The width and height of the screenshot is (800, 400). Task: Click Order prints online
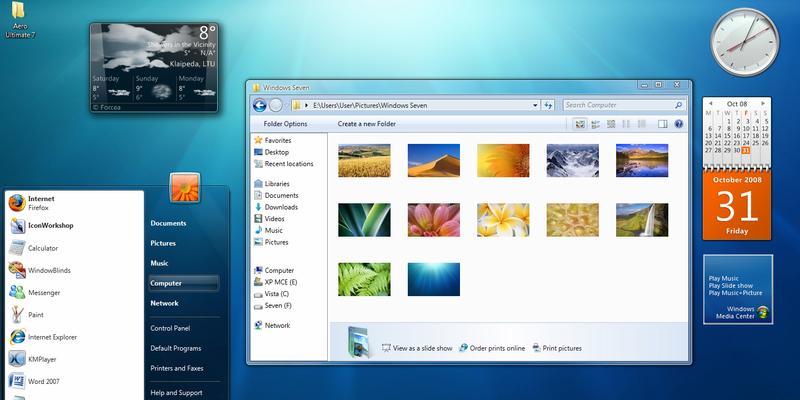point(492,348)
